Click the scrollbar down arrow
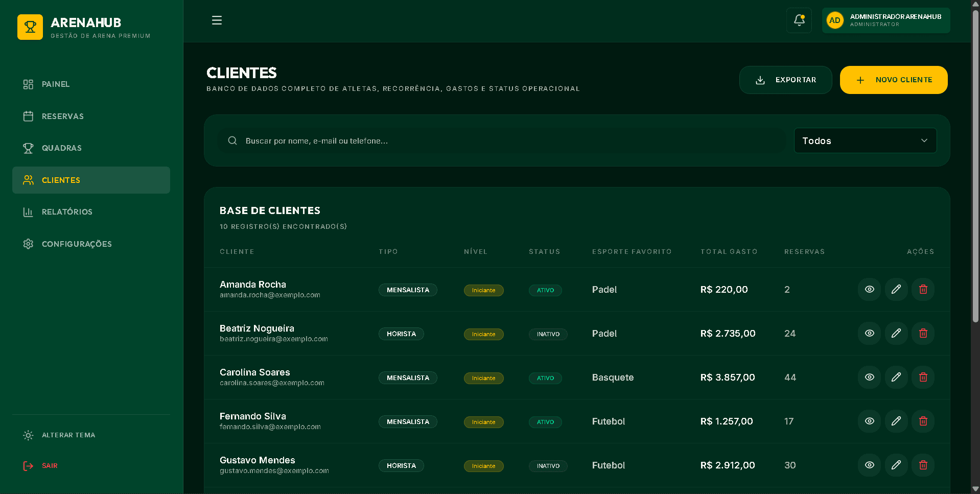The width and height of the screenshot is (980, 494). [x=975, y=489]
